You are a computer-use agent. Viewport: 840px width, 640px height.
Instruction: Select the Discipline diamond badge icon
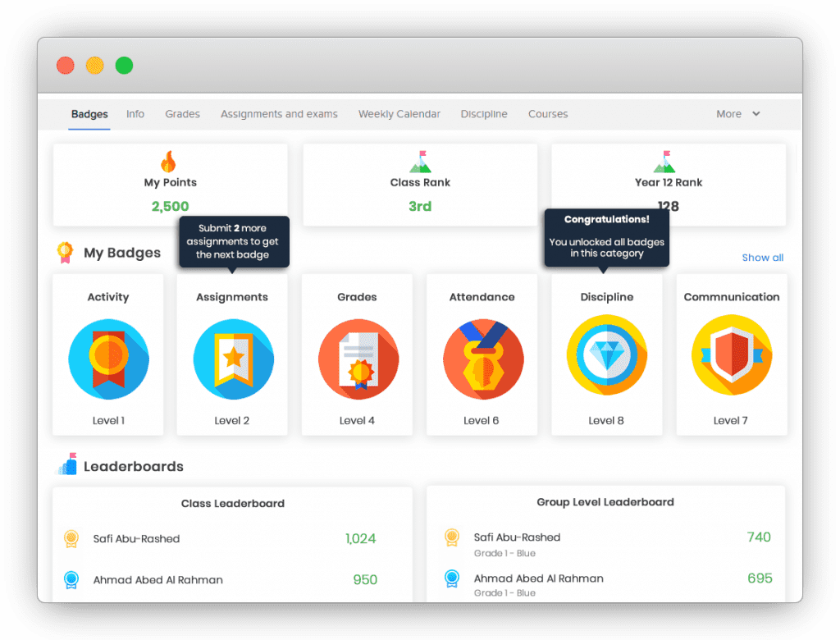tap(607, 355)
